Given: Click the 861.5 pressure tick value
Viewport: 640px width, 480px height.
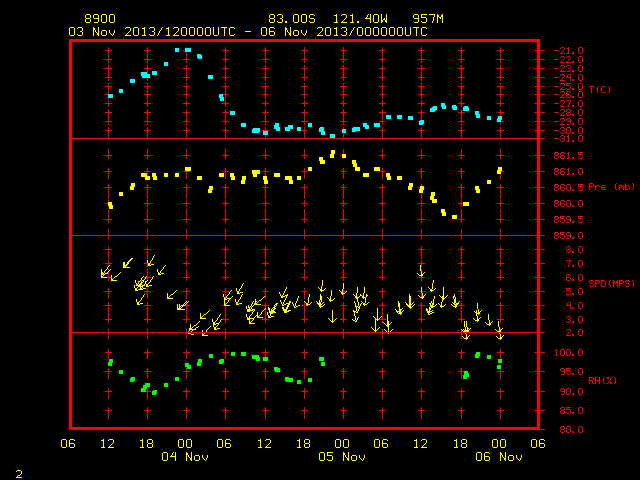Looking at the screenshot, I should pyautogui.click(x=568, y=156).
